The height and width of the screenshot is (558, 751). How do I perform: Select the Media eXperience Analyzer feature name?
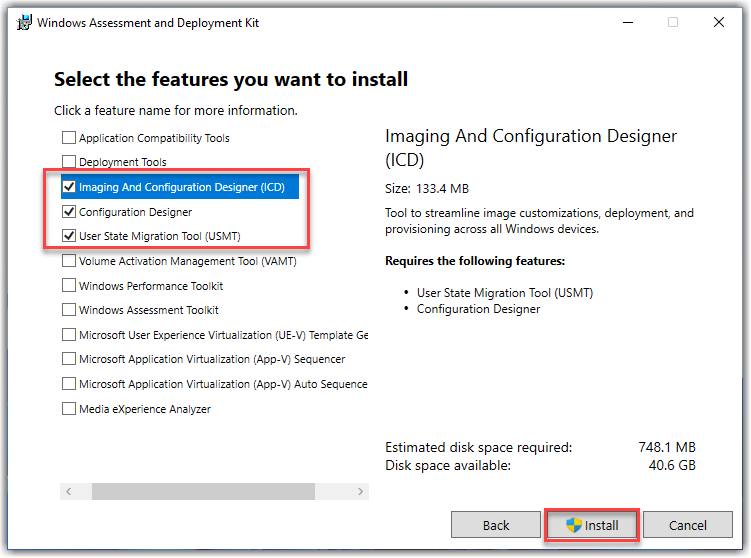point(145,409)
